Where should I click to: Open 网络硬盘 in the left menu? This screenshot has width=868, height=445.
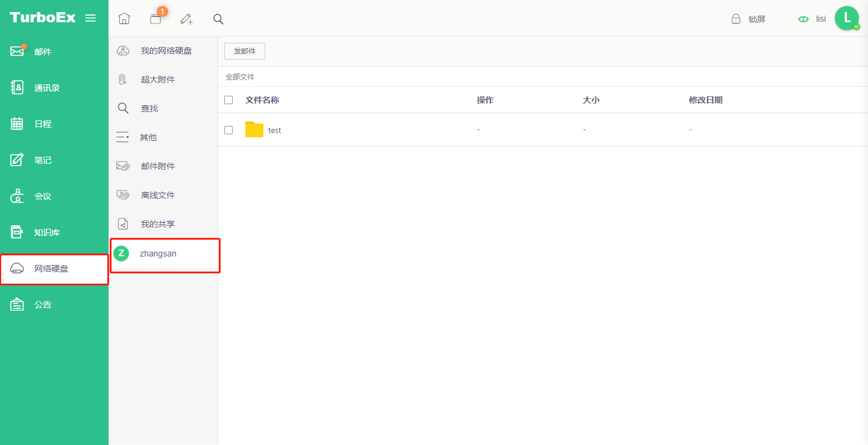(x=54, y=269)
